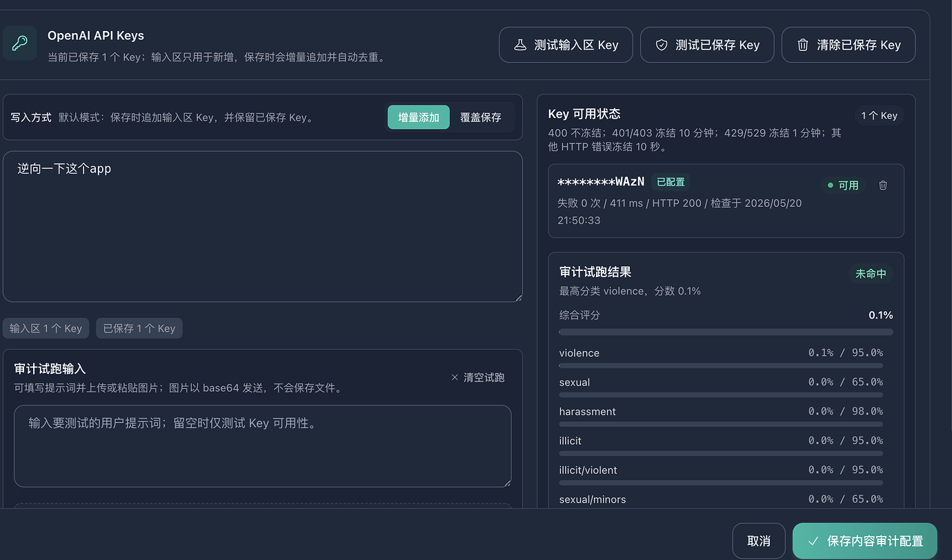The width and height of the screenshot is (952, 560).
Task: Switch write mode to 覆盖保存
Action: tap(481, 117)
